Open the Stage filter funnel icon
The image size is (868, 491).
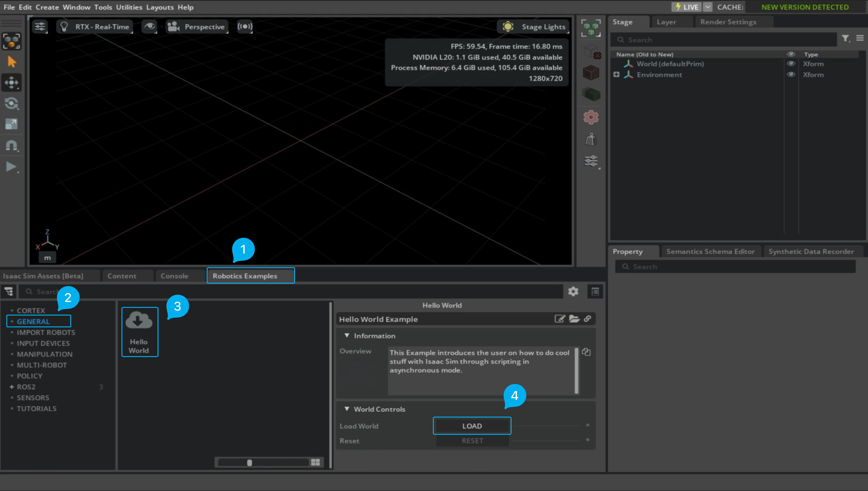click(845, 39)
